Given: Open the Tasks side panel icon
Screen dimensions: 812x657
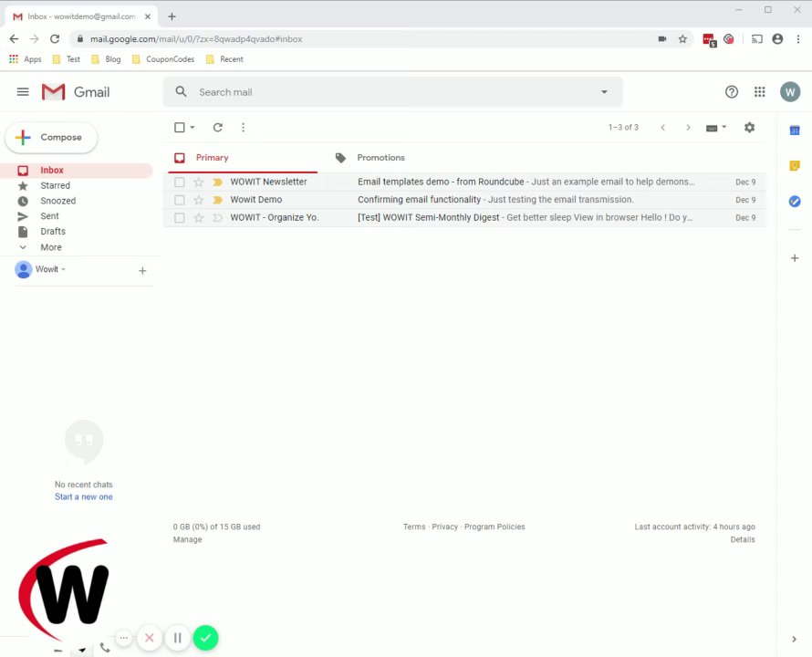Looking at the screenshot, I should point(795,201).
